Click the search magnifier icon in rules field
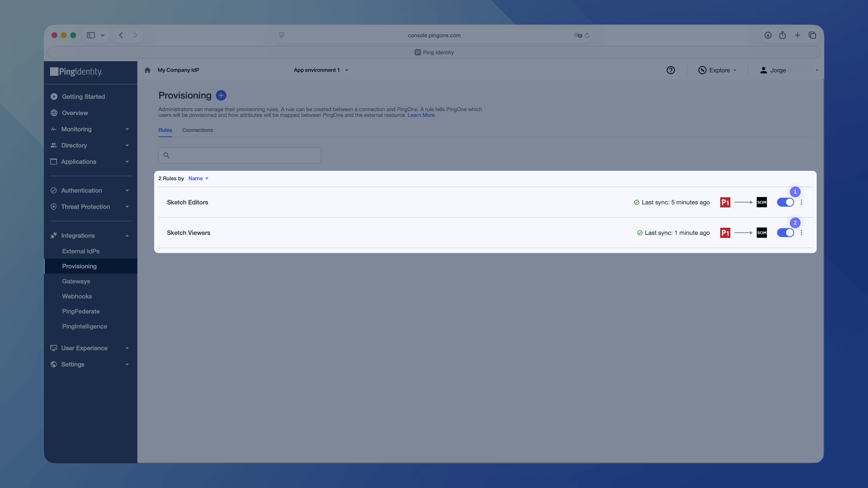The image size is (868, 488). click(166, 155)
